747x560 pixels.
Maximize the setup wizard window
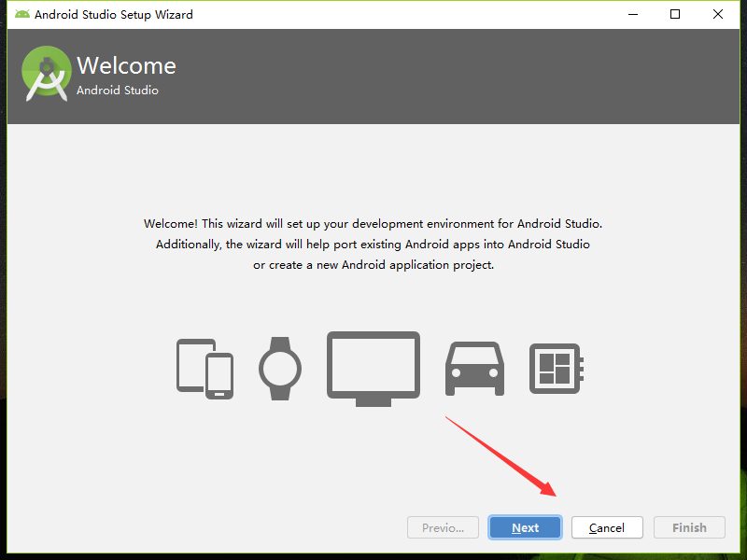[x=675, y=14]
